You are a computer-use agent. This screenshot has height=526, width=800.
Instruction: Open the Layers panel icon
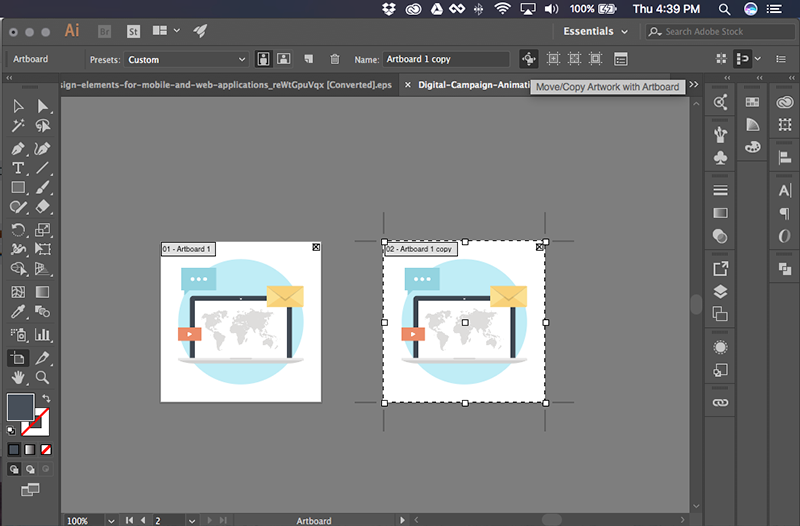click(x=720, y=292)
